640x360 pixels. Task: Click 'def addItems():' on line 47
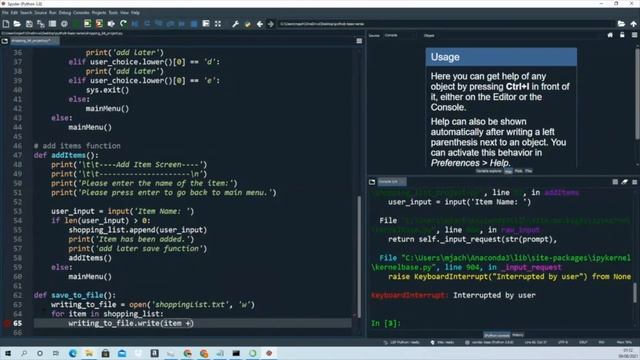click(x=66, y=155)
